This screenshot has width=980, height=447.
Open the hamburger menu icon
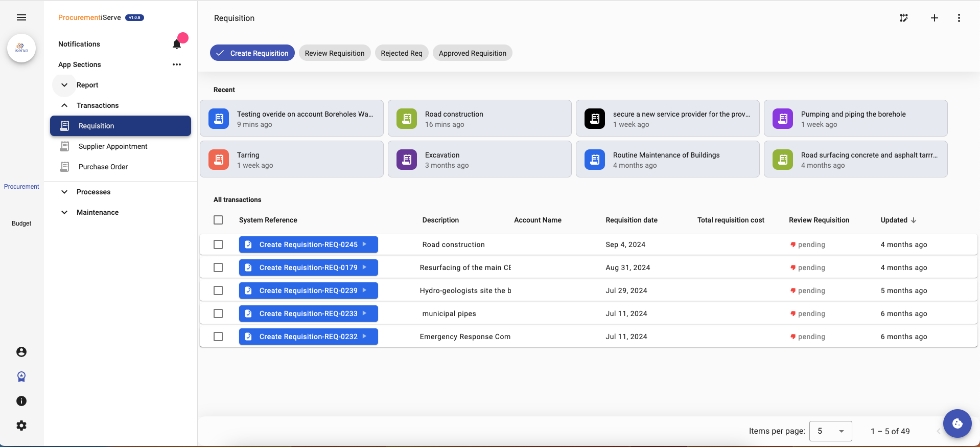[x=21, y=17]
